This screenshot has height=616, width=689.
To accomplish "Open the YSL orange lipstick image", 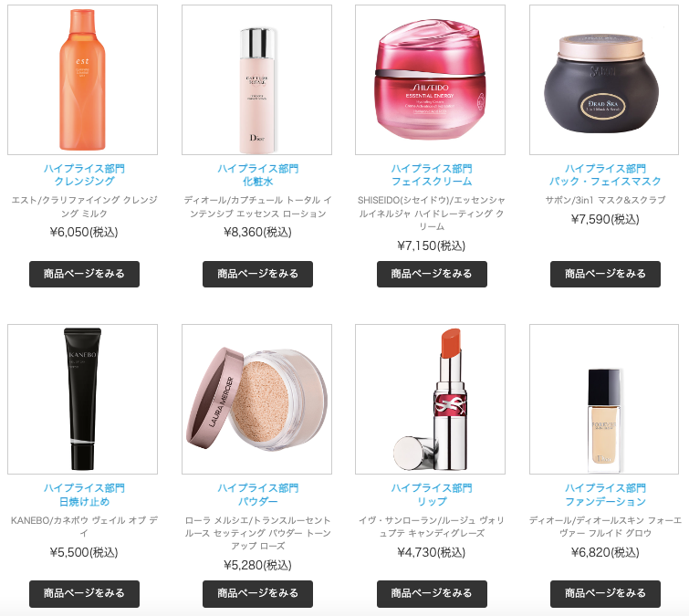I will [x=430, y=399].
